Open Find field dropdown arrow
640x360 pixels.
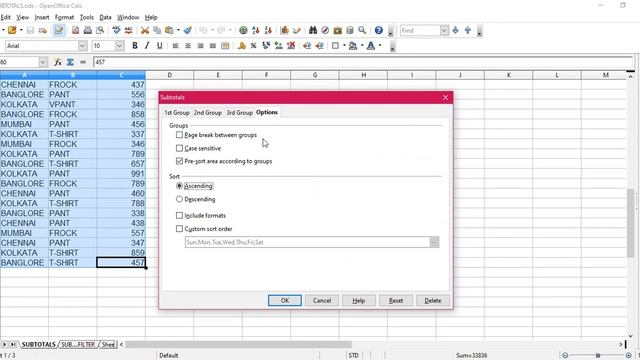click(x=444, y=30)
